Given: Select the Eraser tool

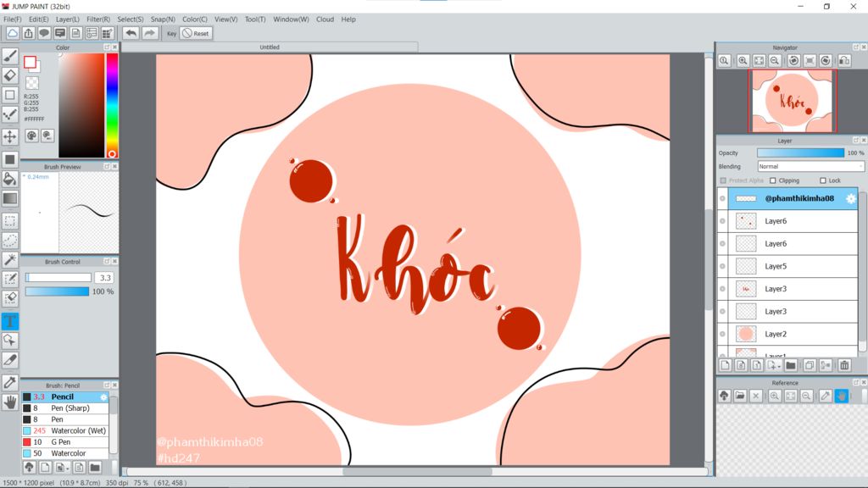Looking at the screenshot, I should point(10,75).
